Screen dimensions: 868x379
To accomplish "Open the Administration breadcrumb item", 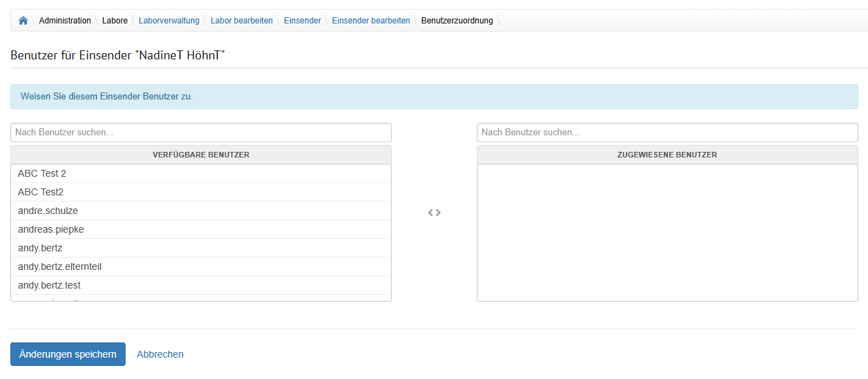I will 65,21.
